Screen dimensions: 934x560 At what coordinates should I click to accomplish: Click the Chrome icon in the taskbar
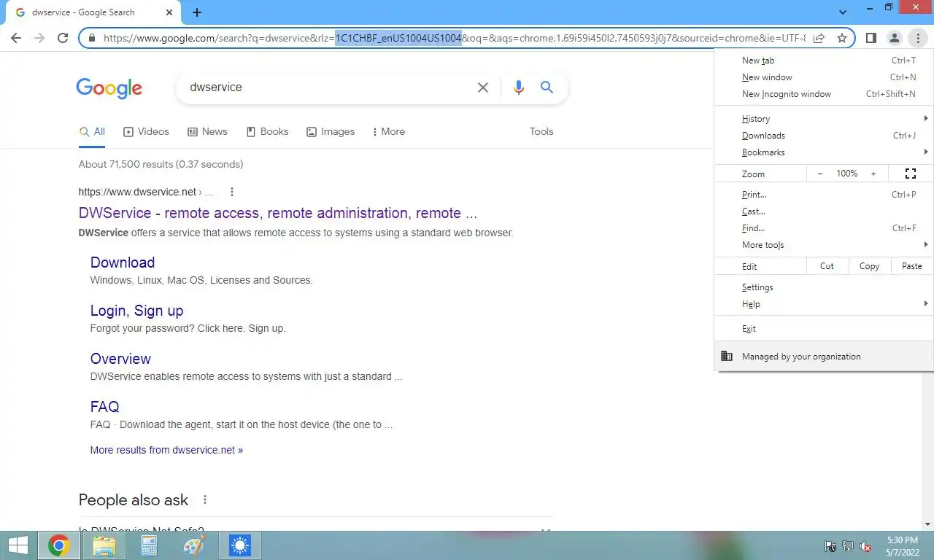pyautogui.click(x=59, y=545)
